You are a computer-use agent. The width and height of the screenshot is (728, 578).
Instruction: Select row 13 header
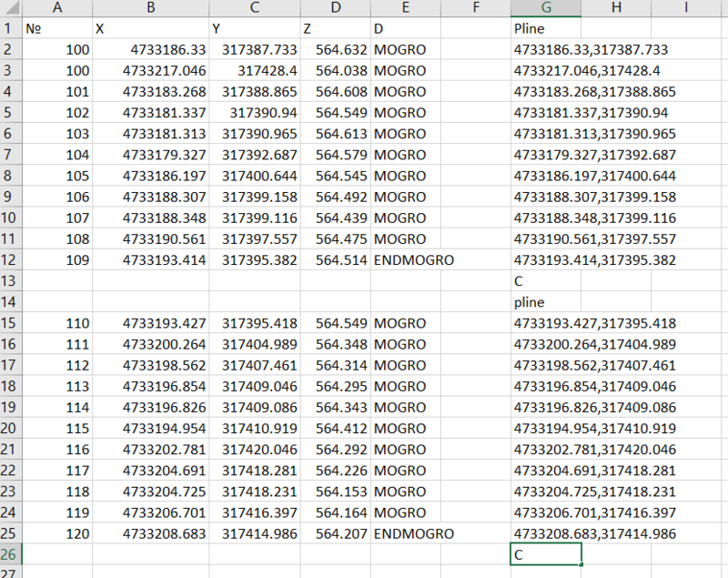11,281
